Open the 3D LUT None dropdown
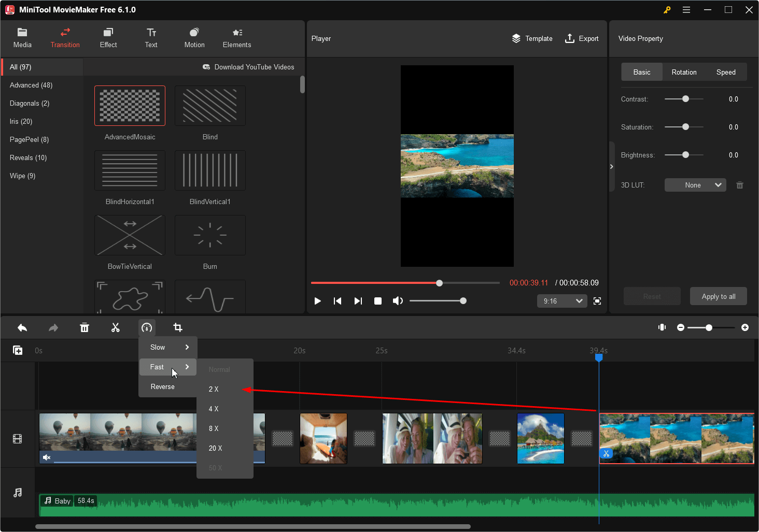The width and height of the screenshot is (759, 532). (695, 185)
